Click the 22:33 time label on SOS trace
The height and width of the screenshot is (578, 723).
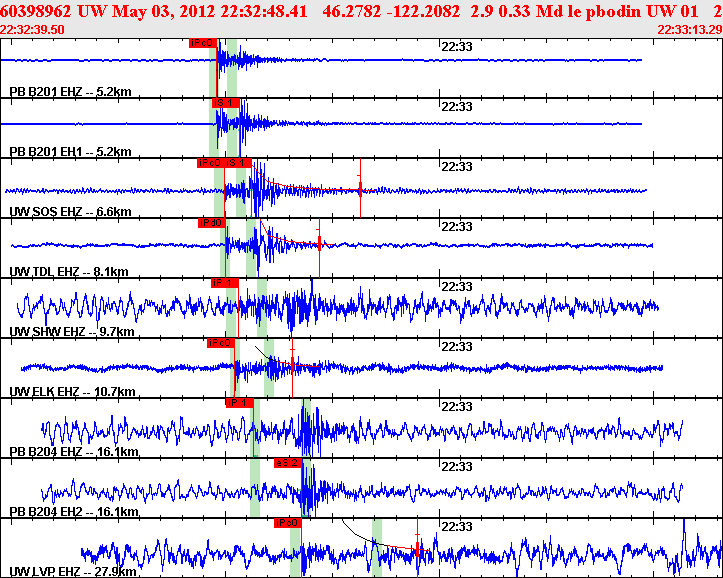456,166
